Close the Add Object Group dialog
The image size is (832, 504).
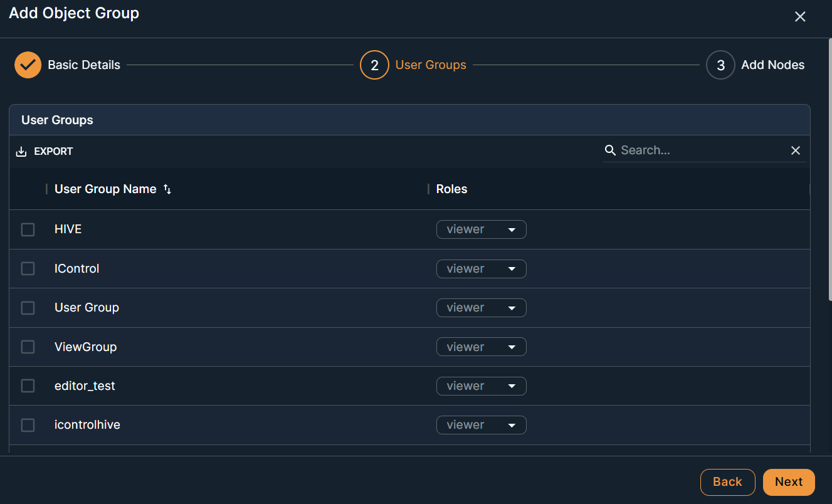pyautogui.click(x=800, y=17)
